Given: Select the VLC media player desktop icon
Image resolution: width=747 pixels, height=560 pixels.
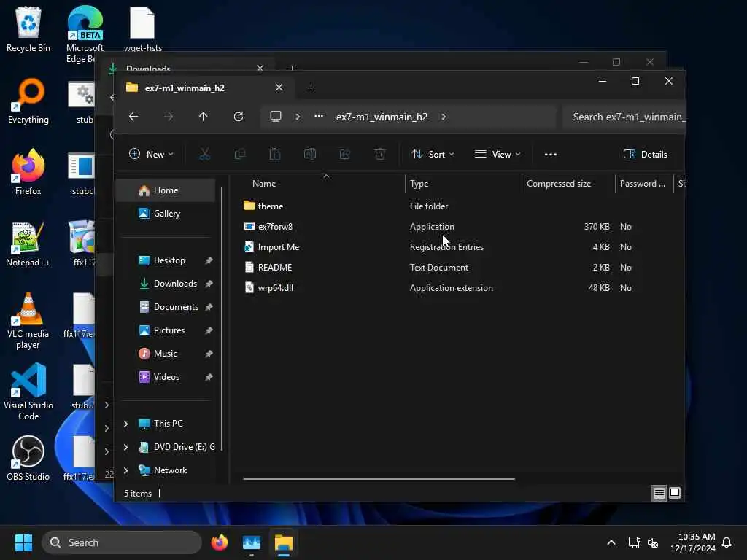Looking at the screenshot, I should coord(28,321).
